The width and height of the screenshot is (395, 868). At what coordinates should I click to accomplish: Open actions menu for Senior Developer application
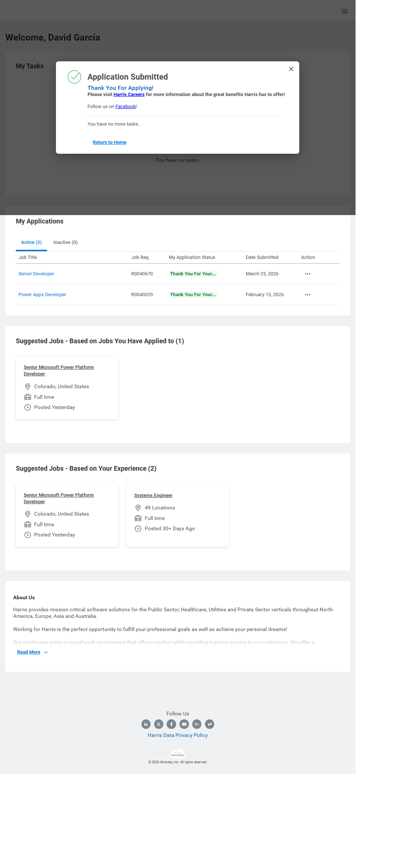tap(308, 274)
